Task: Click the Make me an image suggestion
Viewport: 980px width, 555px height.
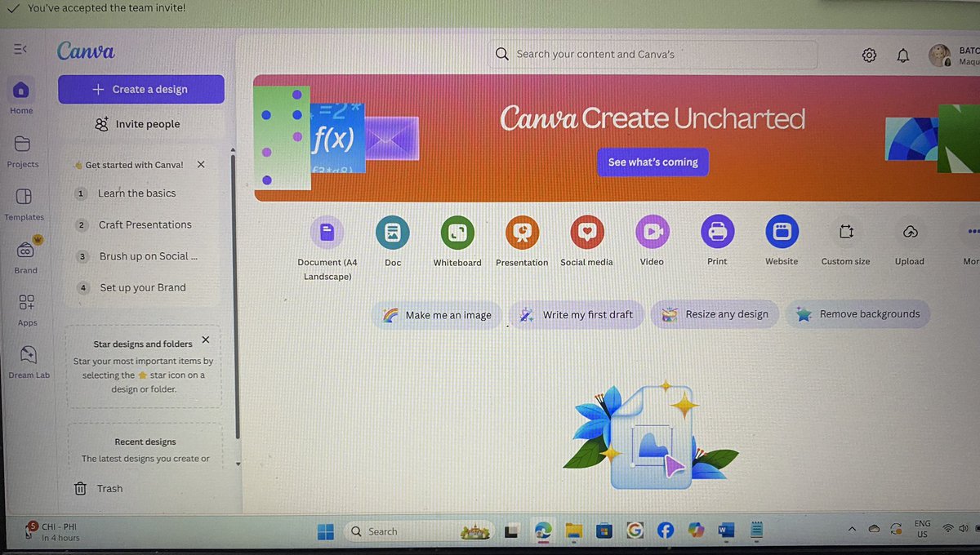Action: (437, 315)
